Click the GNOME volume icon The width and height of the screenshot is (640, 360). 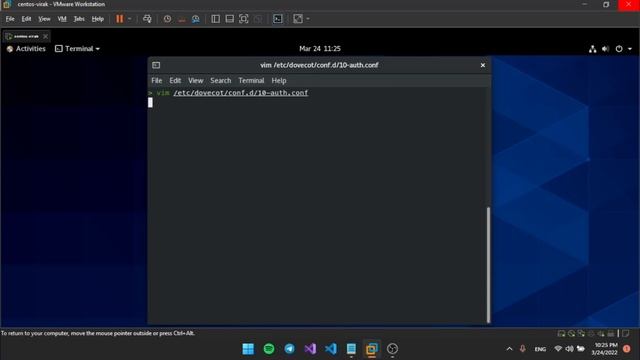[605, 49]
